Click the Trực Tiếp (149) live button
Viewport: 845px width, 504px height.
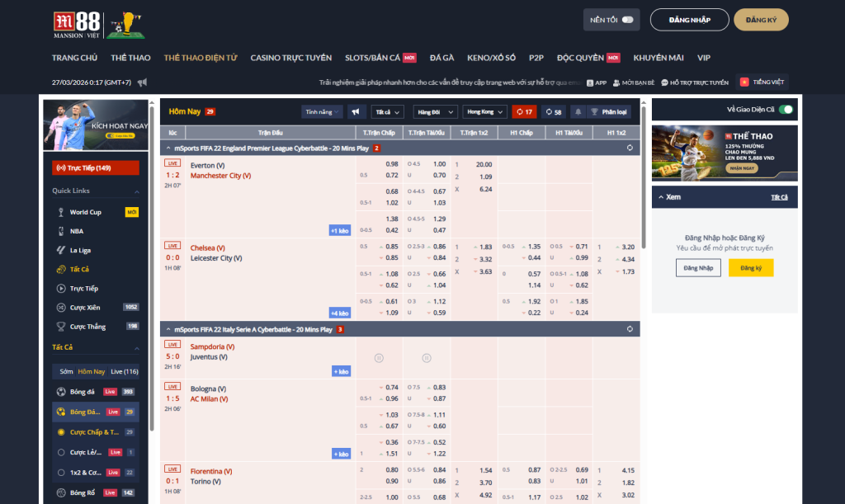96,168
